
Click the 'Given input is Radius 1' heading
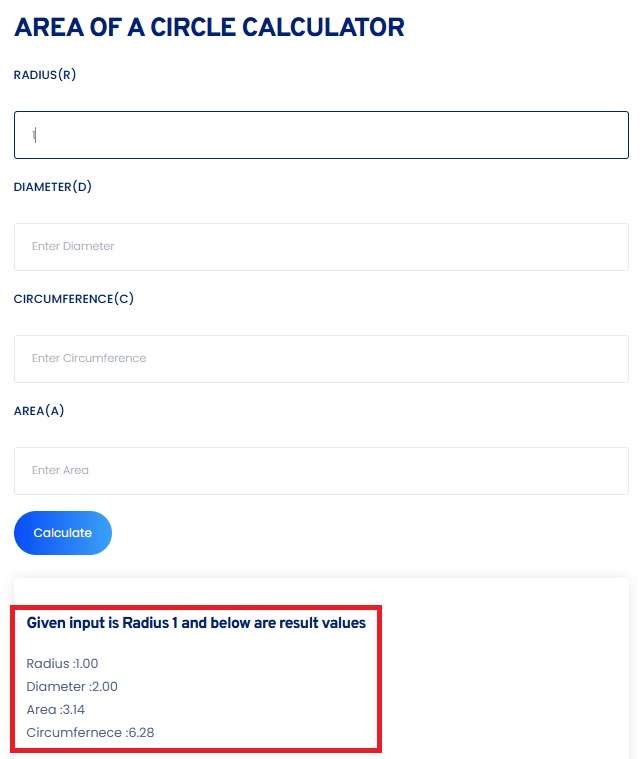click(x=196, y=623)
